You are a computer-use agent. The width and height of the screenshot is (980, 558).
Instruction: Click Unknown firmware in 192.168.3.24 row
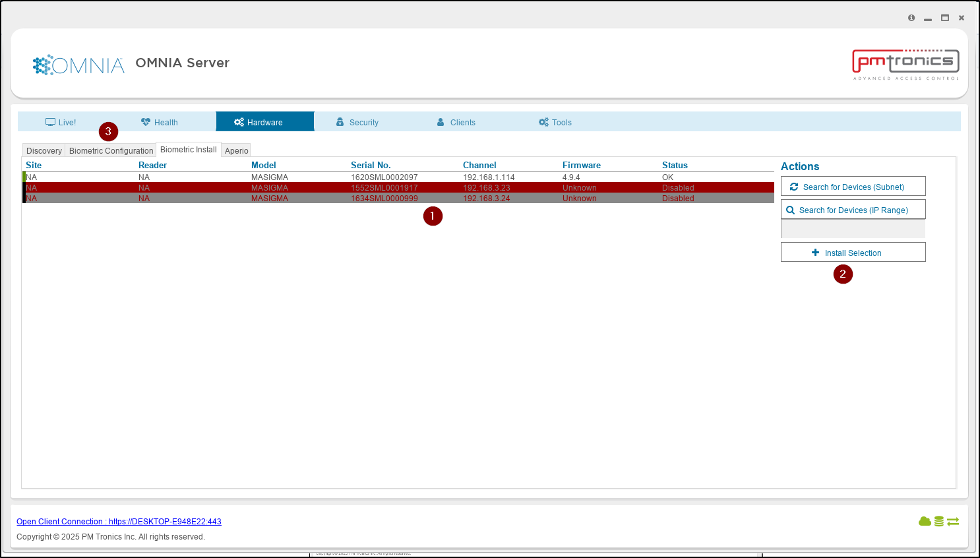580,198
